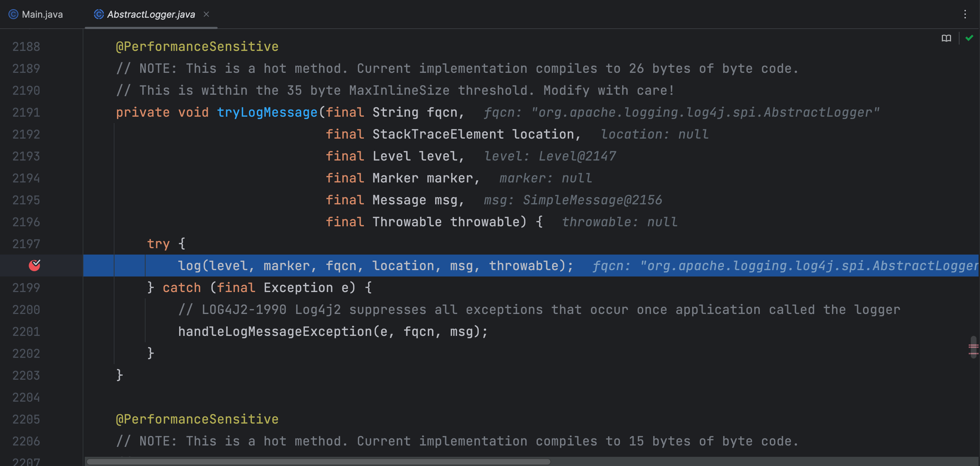980x466 pixels.
Task: Open the editor tabs options menu
Action: click(965, 14)
